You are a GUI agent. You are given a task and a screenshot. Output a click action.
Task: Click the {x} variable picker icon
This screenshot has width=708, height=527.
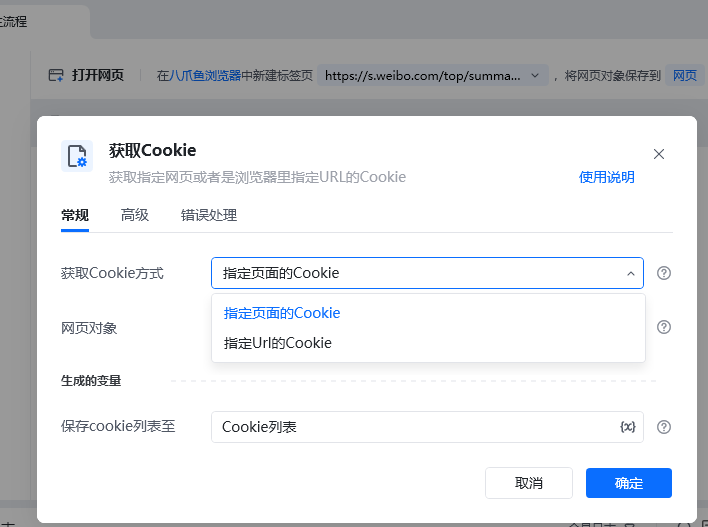pos(628,427)
